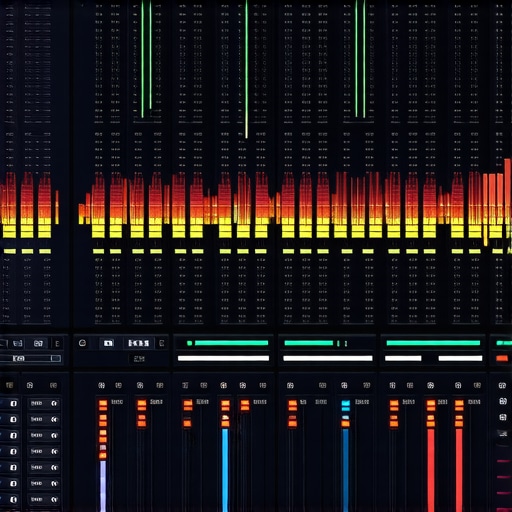Adjust the dark-blue channel fader
The height and width of the screenshot is (512, 512).
tap(345, 470)
